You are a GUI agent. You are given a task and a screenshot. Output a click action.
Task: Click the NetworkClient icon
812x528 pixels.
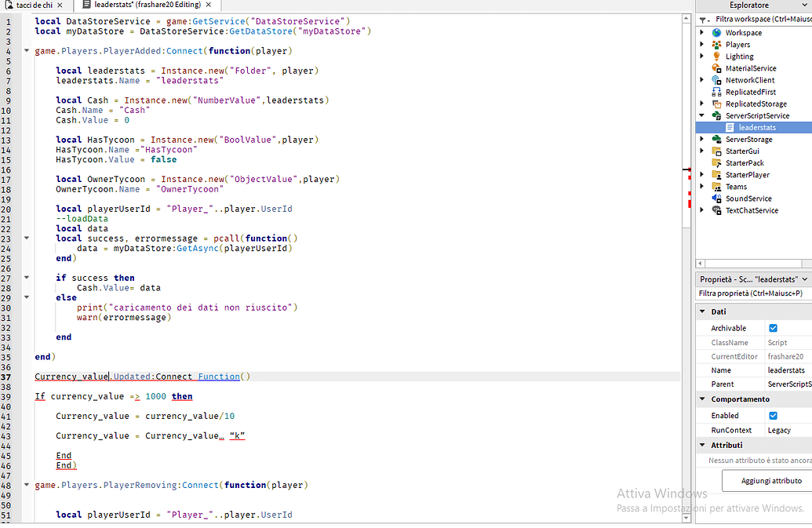(717, 80)
